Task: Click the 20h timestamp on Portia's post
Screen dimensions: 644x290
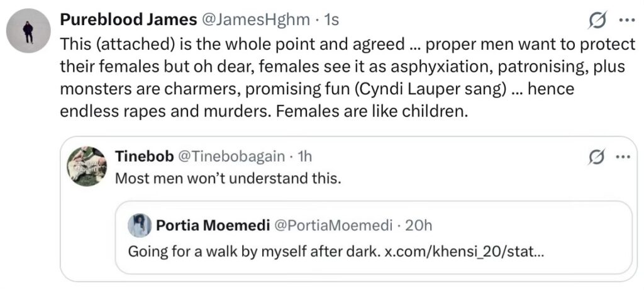Action: coord(419,225)
